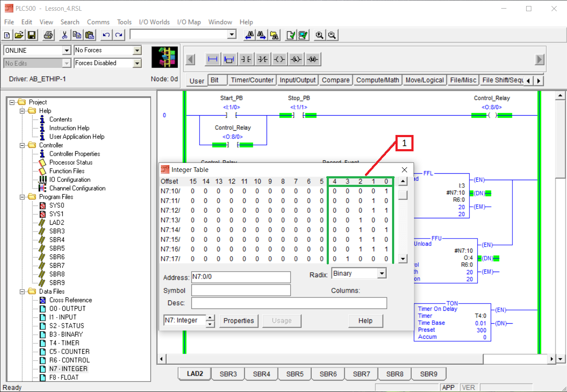
Task: Cut selection with the scissors icon
Action: click(x=64, y=35)
